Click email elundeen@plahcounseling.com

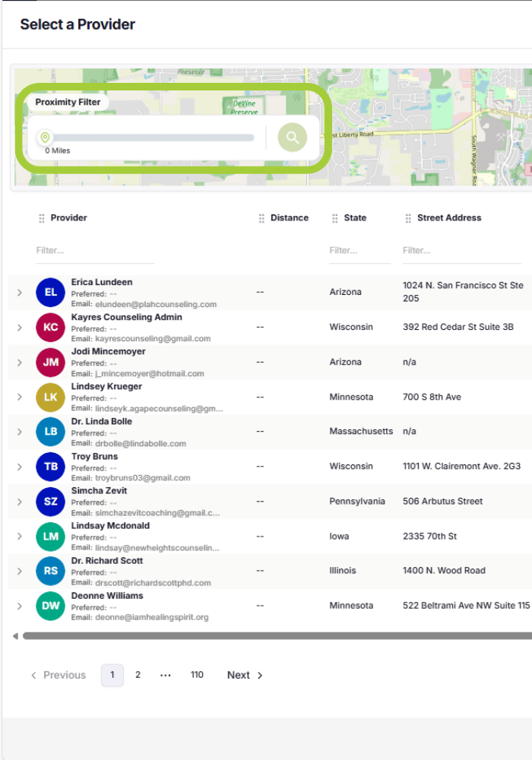click(x=156, y=305)
